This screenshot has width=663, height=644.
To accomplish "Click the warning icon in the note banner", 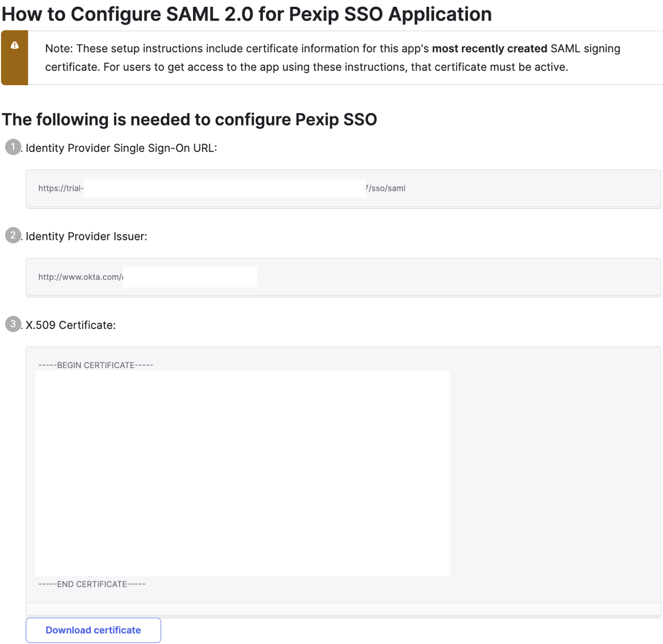I will click(15, 45).
